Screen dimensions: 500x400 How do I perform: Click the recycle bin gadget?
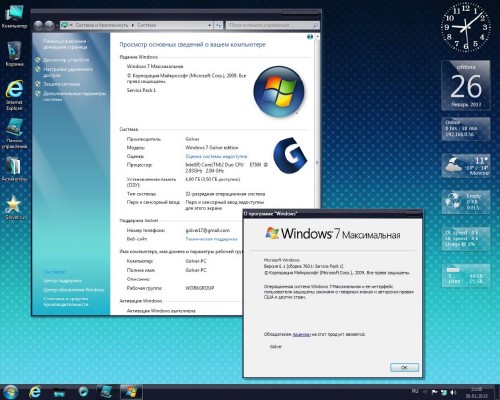[x=466, y=202]
